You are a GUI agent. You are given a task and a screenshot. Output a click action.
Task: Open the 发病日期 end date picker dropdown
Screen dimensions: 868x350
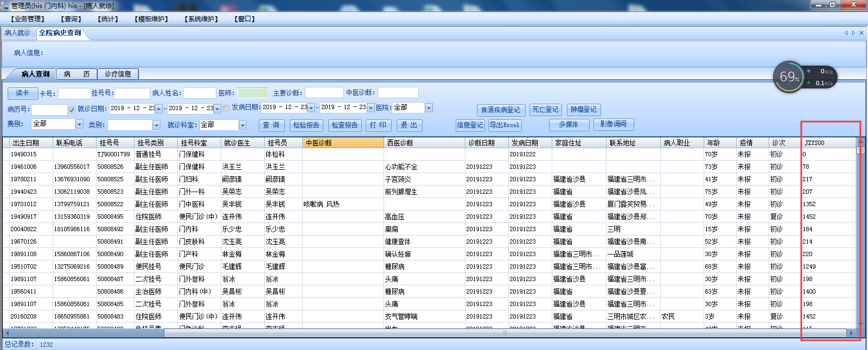371,108
